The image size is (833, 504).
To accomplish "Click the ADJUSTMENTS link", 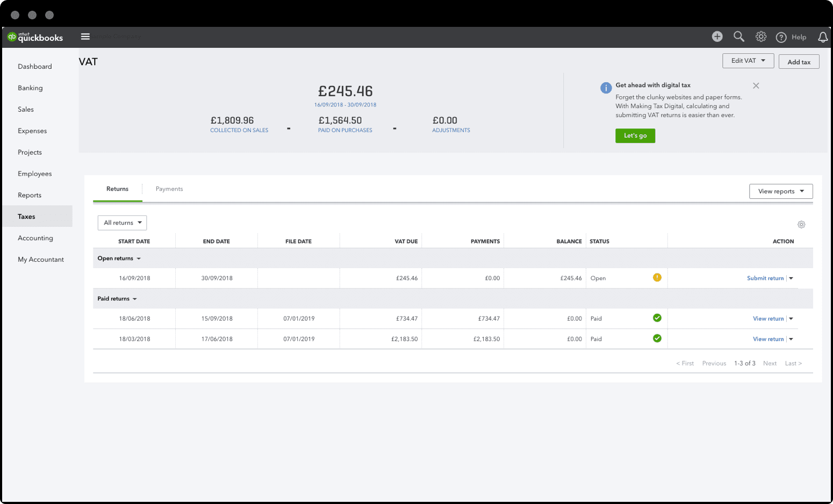I will click(451, 131).
